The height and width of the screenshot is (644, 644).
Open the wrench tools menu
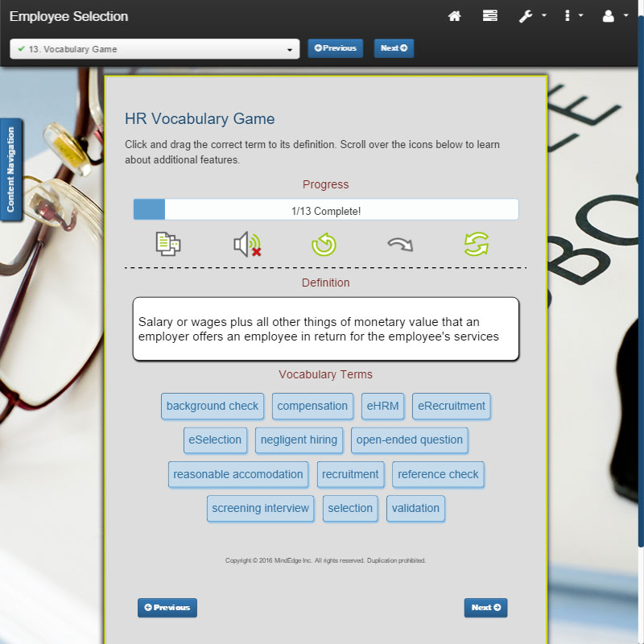tap(530, 16)
